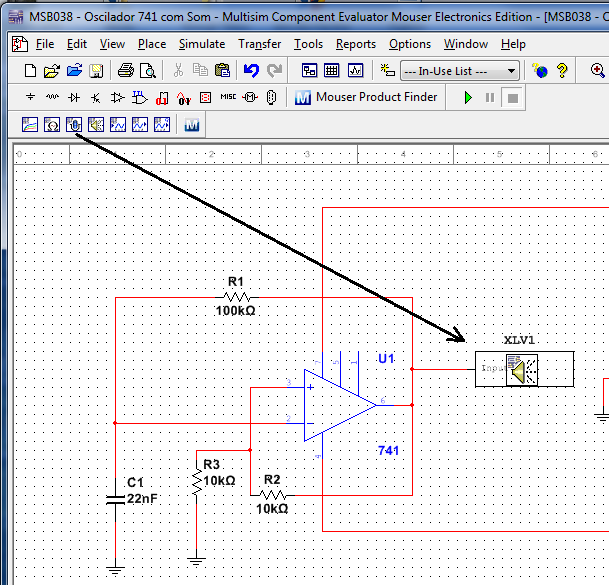
Task: Open the Window menu
Action: [466, 44]
